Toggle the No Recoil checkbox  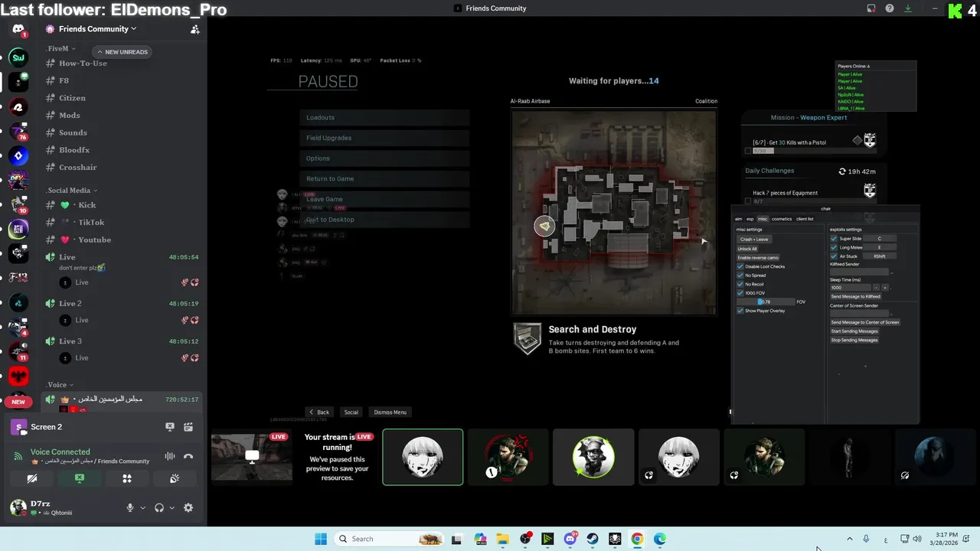tap(740, 284)
